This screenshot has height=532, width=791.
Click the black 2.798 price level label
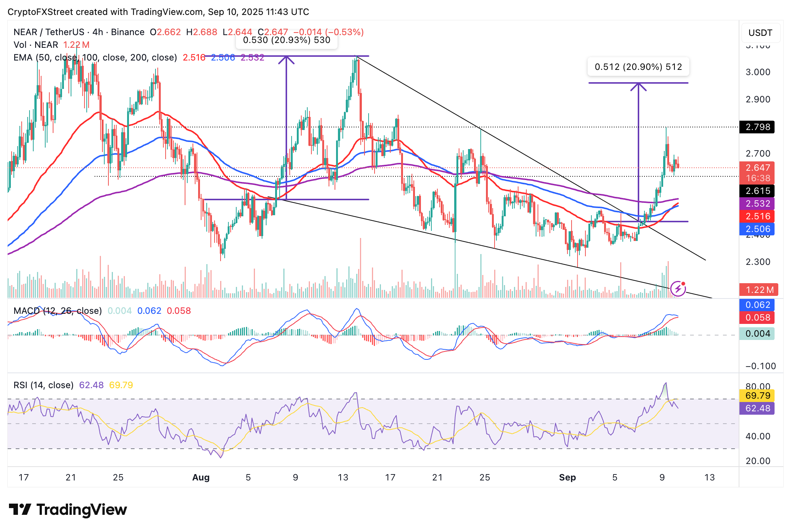click(758, 127)
